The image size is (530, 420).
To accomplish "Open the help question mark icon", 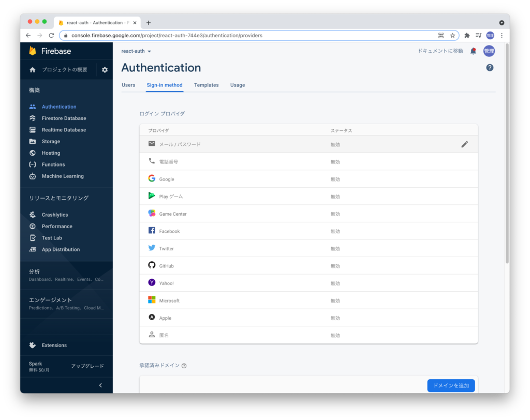I will (490, 68).
